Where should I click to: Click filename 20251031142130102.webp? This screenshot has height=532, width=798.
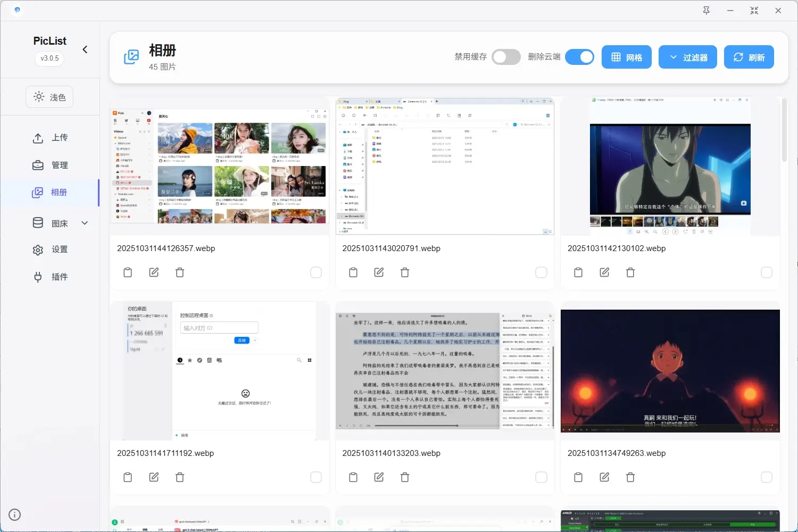point(617,248)
